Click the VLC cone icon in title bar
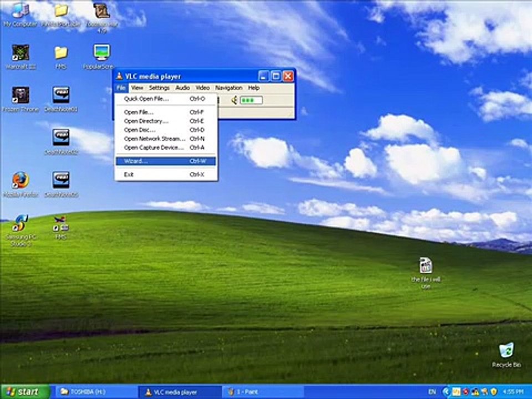 point(119,76)
